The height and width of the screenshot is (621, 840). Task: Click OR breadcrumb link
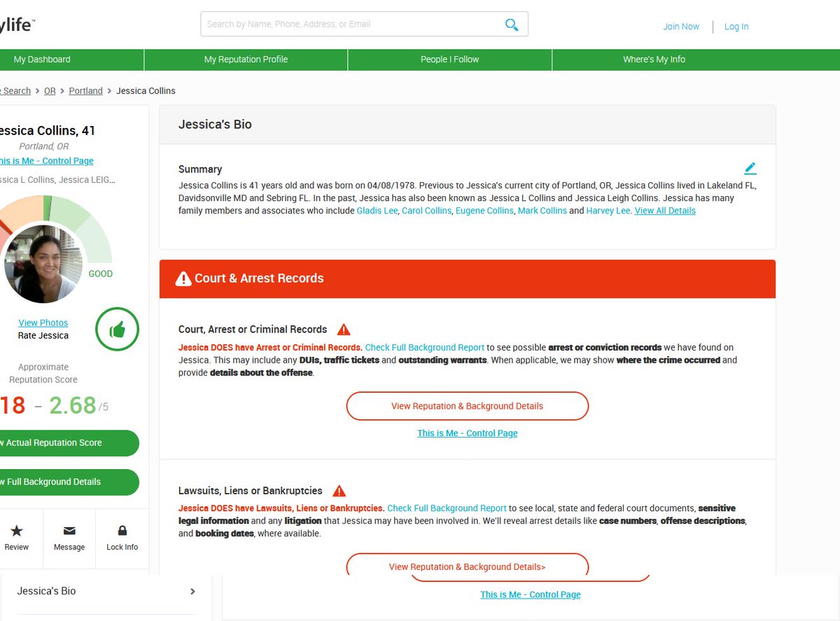coord(50,91)
